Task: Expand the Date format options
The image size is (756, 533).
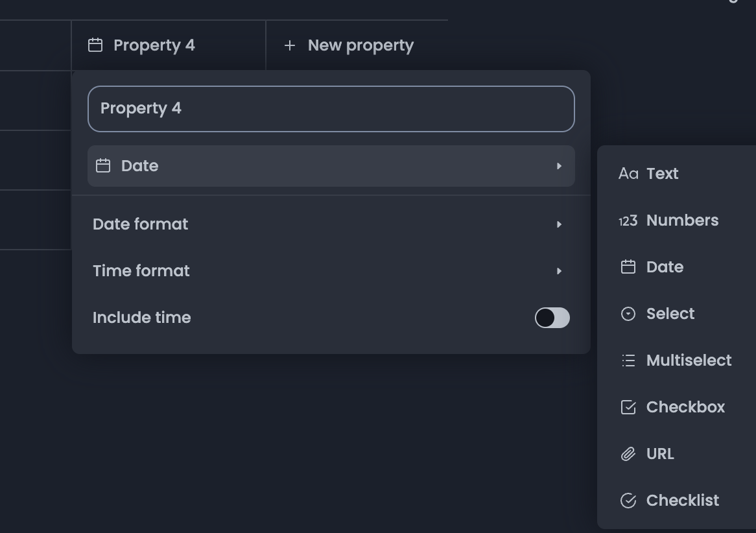Action: coord(559,224)
